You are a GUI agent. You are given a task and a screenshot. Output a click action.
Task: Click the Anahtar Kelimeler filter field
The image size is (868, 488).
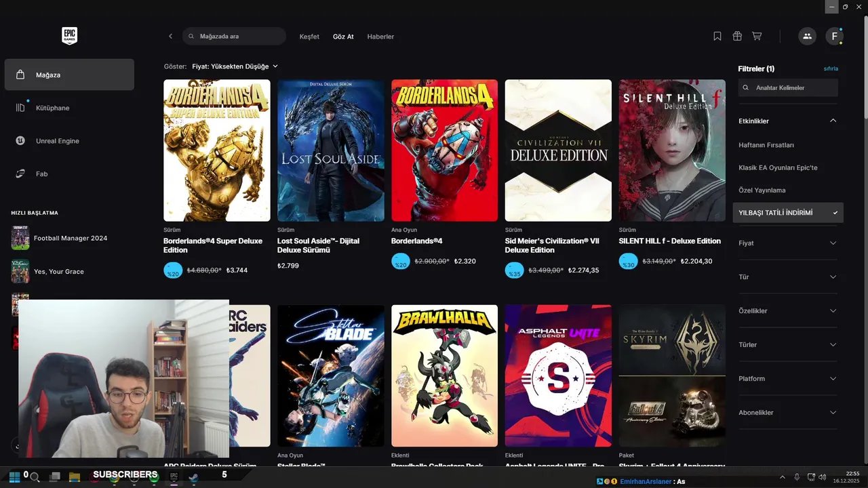click(x=788, y=87)
